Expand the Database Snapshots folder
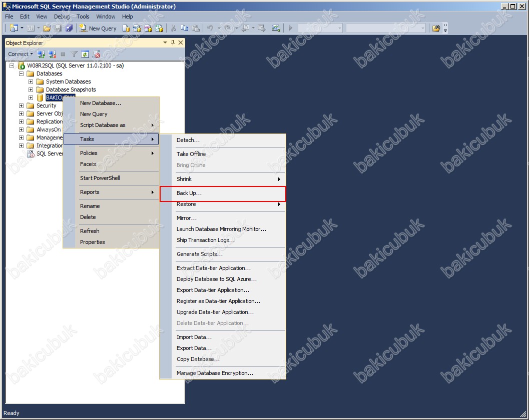This screenshot has height=420, width=529. (x=31, y=89)
